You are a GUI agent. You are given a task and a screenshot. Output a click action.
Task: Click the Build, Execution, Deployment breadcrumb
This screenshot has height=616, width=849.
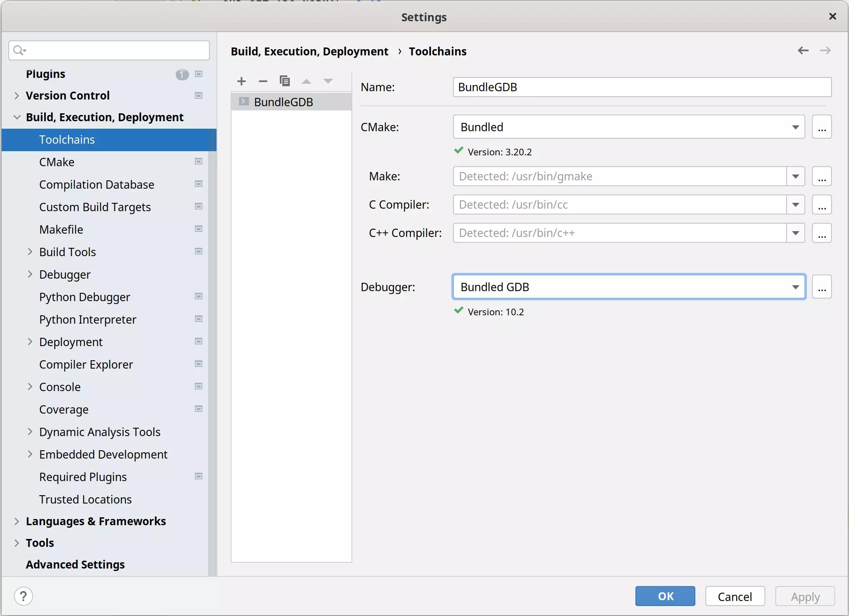point(309,51)
